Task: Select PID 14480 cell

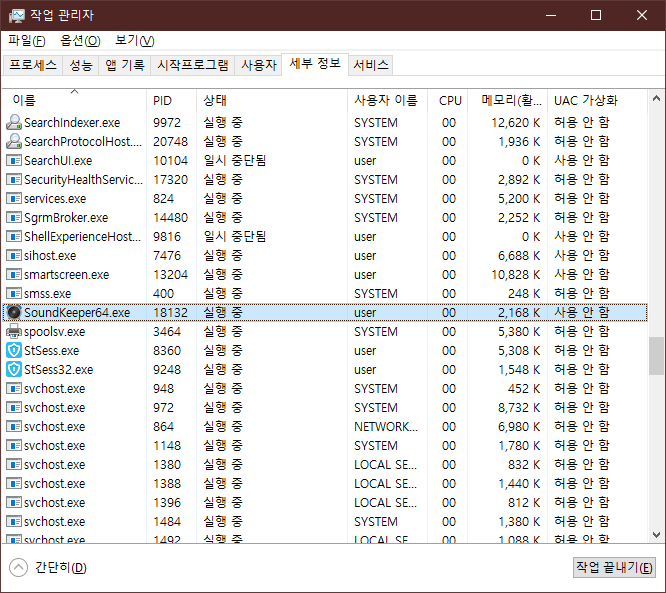Action: pos(170,217)
